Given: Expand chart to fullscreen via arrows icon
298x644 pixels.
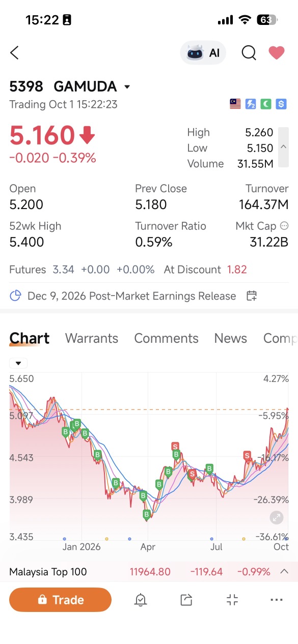Looking at the screenshot, I should click(277, 518).
